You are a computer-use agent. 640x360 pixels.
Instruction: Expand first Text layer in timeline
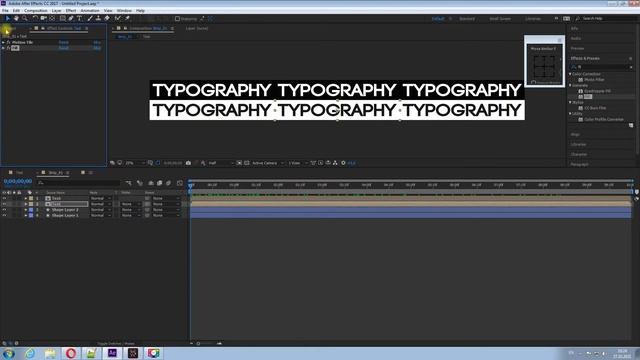click(x=26, y=198)
